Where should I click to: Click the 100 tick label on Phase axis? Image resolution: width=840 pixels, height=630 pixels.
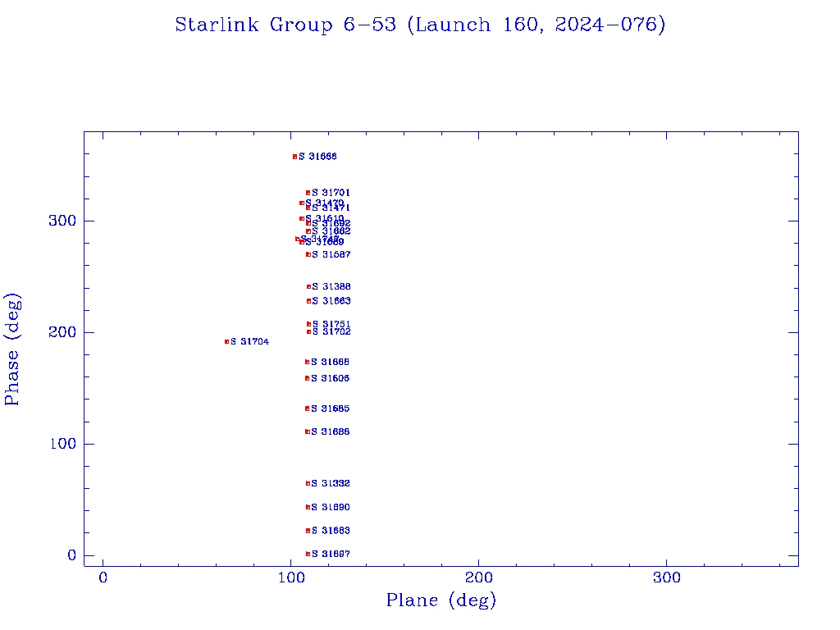pos(62,444)
